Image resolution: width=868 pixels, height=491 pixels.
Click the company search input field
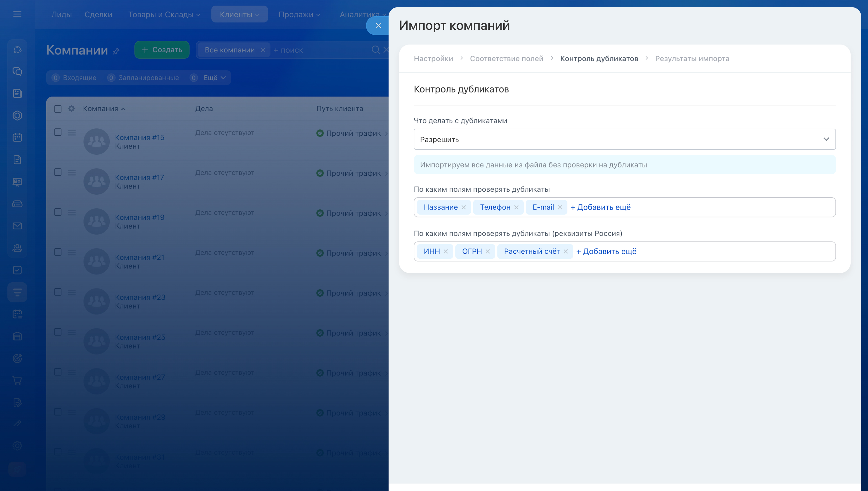[320, 50]
